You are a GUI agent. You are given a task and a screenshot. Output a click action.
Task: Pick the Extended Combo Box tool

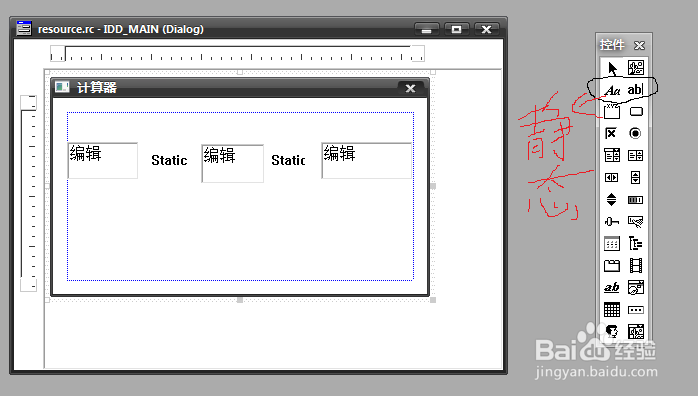point(636,331)
